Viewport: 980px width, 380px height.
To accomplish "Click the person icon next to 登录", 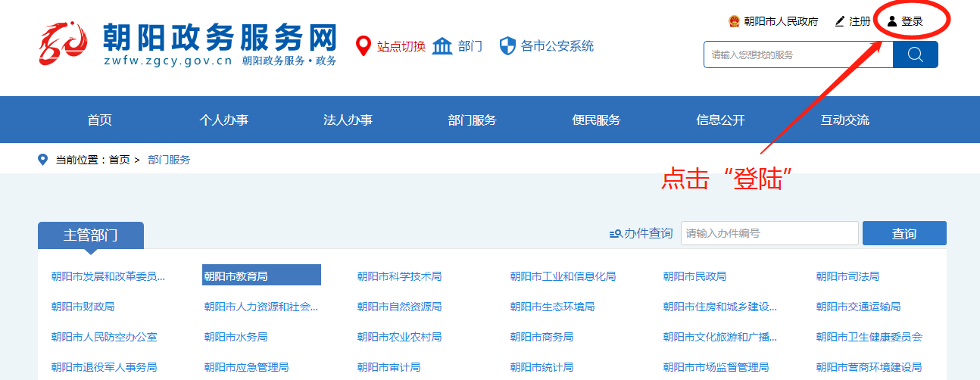I will (892, 21).
